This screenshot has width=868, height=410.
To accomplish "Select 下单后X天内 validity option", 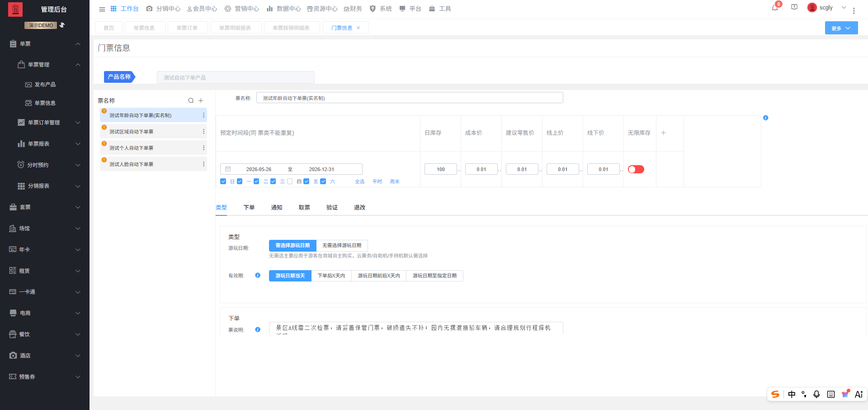I will click(x=331, y=276).
